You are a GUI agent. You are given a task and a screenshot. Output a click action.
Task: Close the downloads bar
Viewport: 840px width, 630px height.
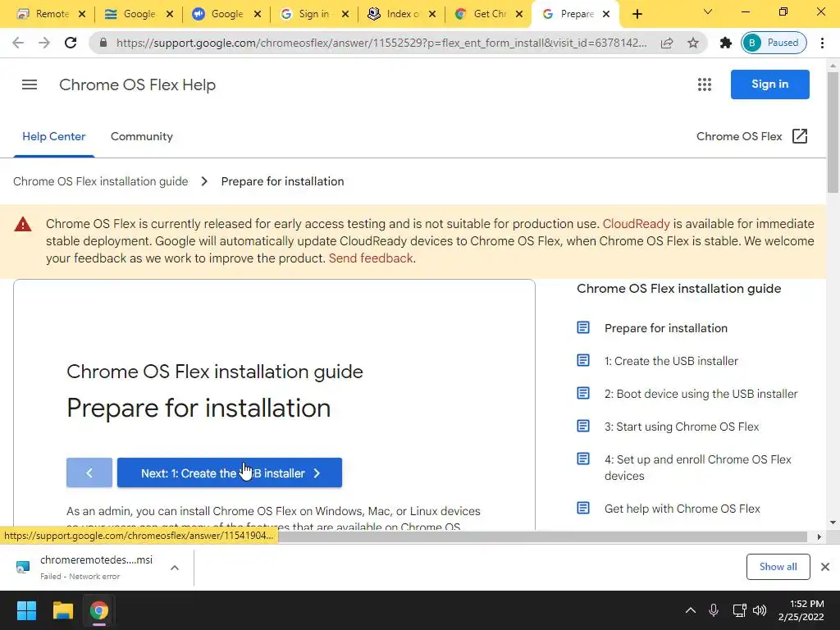[825, 567]
